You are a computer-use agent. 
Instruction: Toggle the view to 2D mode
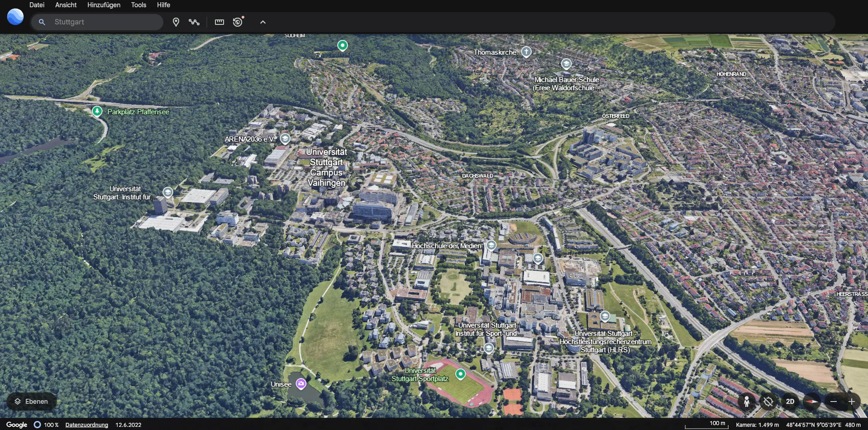pos(790,402)
